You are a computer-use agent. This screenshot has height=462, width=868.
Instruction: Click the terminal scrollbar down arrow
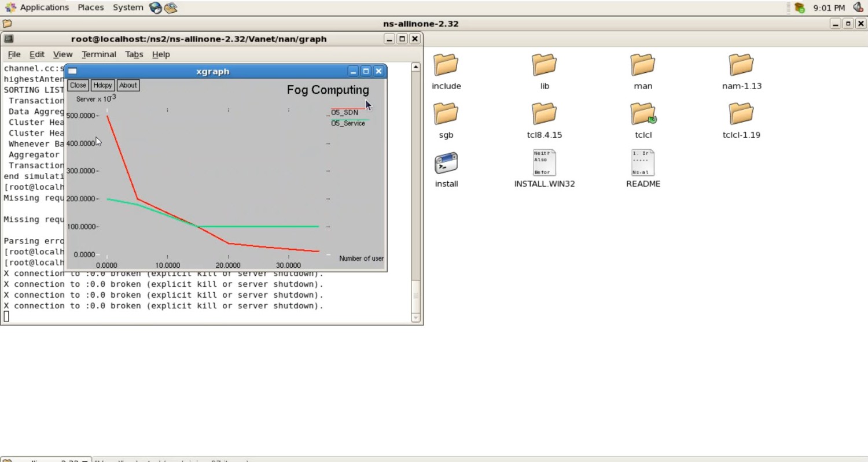[415, 317]
